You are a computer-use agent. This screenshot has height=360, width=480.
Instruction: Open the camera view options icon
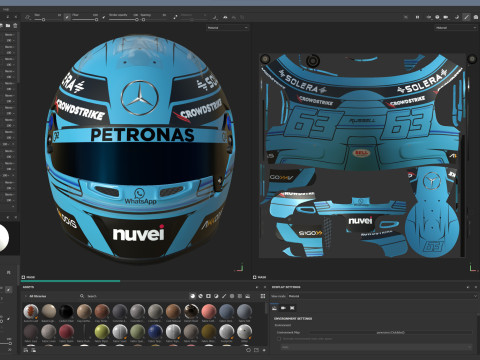[x=446, y=17]
